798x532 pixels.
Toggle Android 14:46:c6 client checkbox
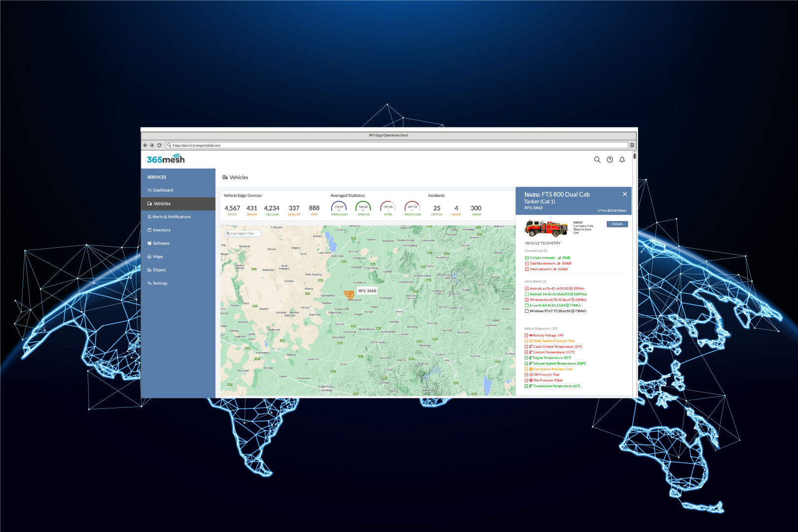point(527,294)
